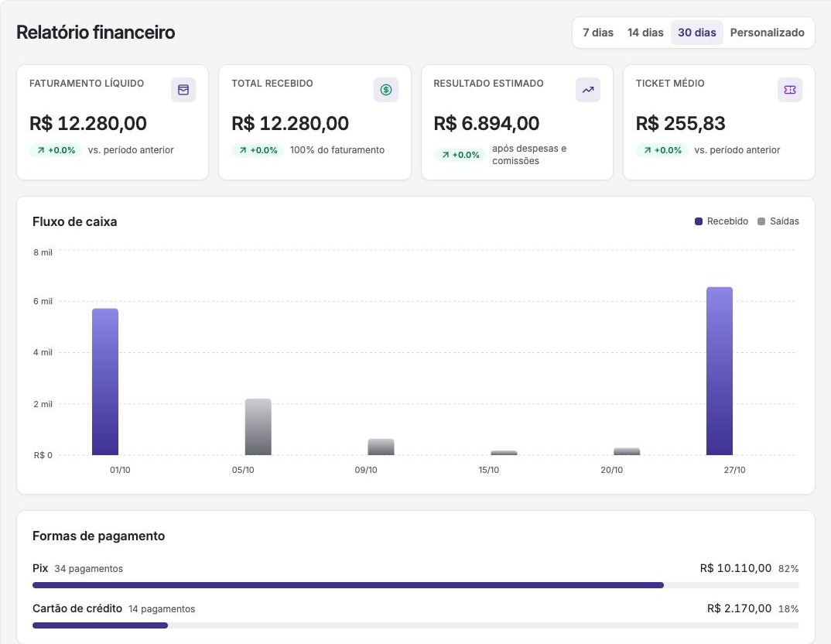Switch to the 14 dias period
The image size is (831, 644).
click(645, 33)
